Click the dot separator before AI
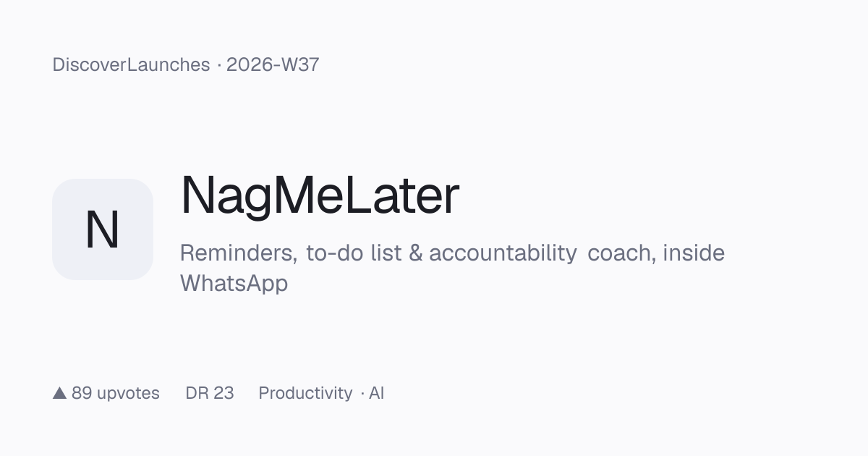Viewport: 868px width, 456px height. 362,394
